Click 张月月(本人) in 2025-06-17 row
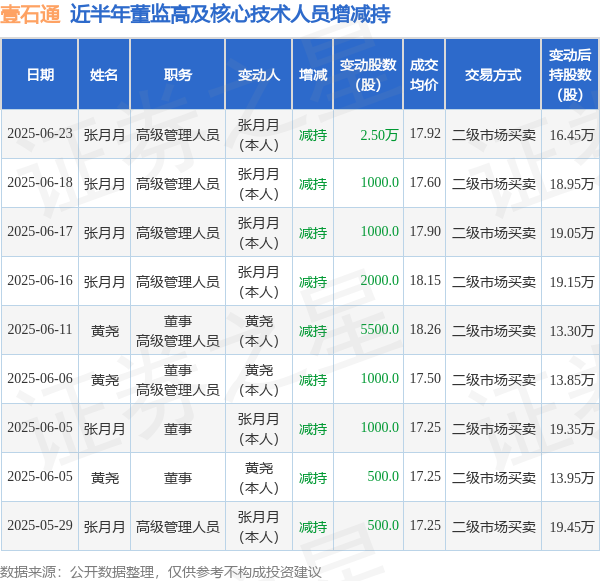This screenshot has height=581, width=600. click(x=259, y=233)
